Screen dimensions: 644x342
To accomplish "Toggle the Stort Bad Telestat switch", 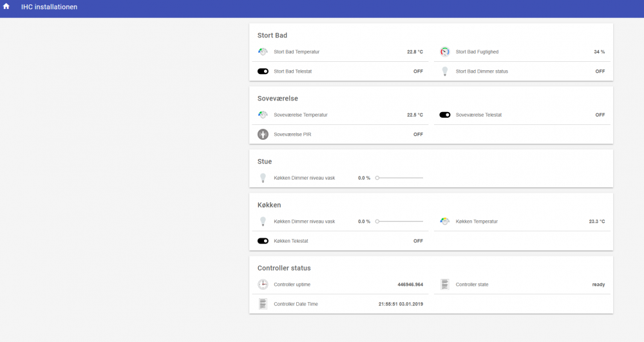I will 263,71.
